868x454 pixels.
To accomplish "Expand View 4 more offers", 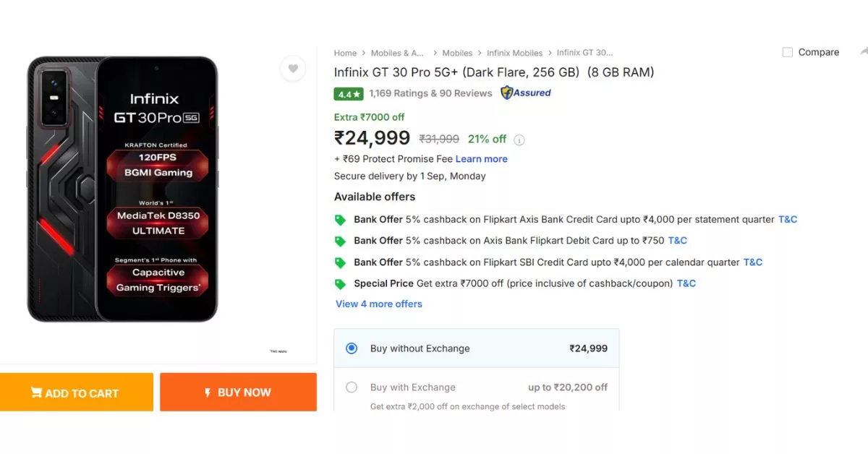I will click(378, 304).
